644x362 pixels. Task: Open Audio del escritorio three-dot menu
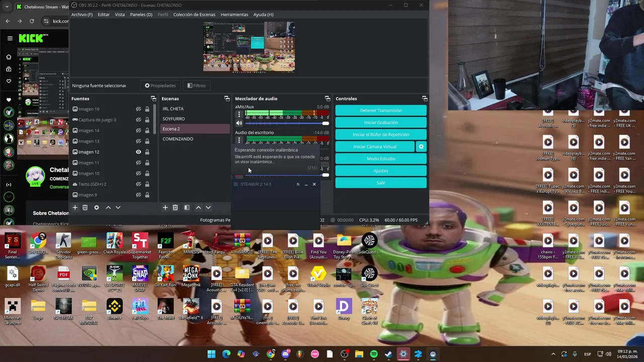pyautogui.click(x=239, y=140)
